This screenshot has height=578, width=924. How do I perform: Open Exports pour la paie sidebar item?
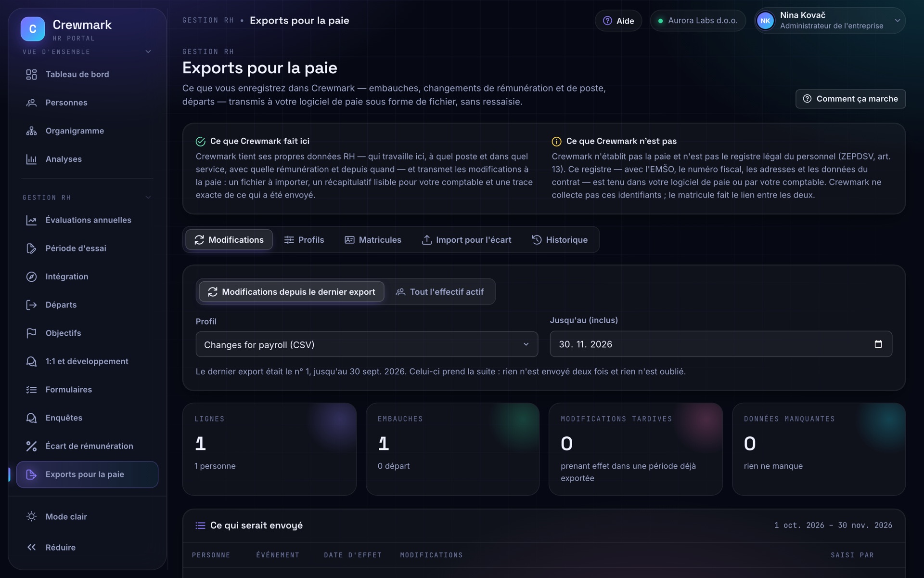pos(87,474)
